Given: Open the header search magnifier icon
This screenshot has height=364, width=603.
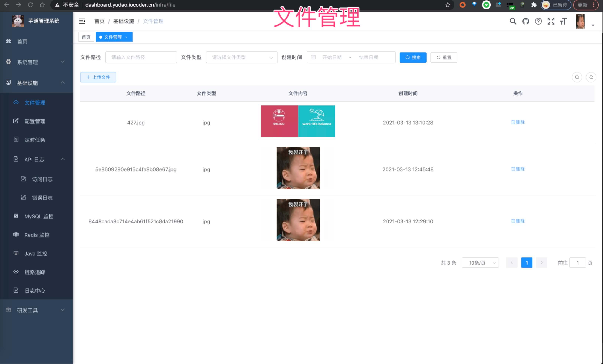Looking at the screenshot, I should [513, 21].
